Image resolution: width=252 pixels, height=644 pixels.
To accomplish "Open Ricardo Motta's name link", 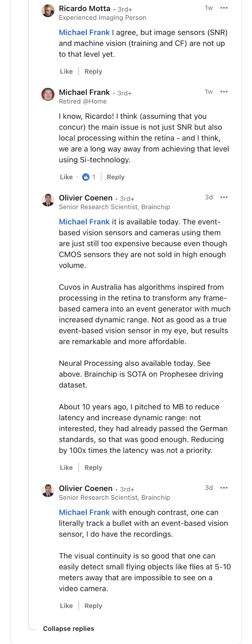I will pyautogui.click(x=85, y=8).
